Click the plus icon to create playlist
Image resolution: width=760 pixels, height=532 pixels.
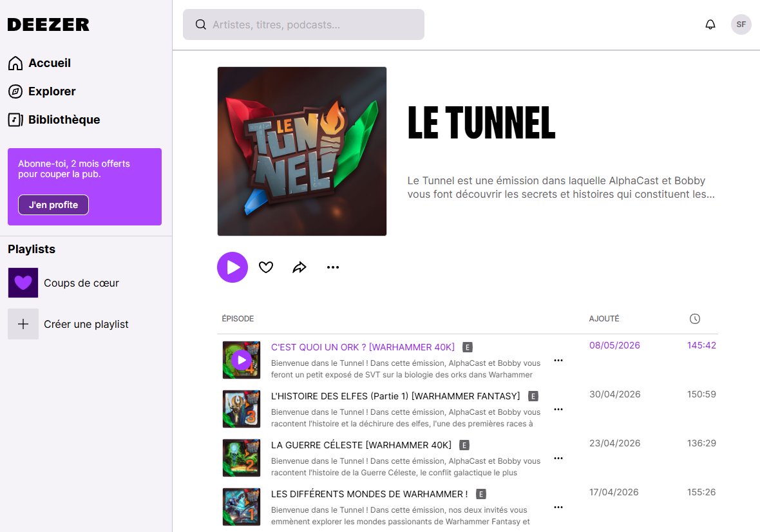pyautogui.click(x=23, y=324)
